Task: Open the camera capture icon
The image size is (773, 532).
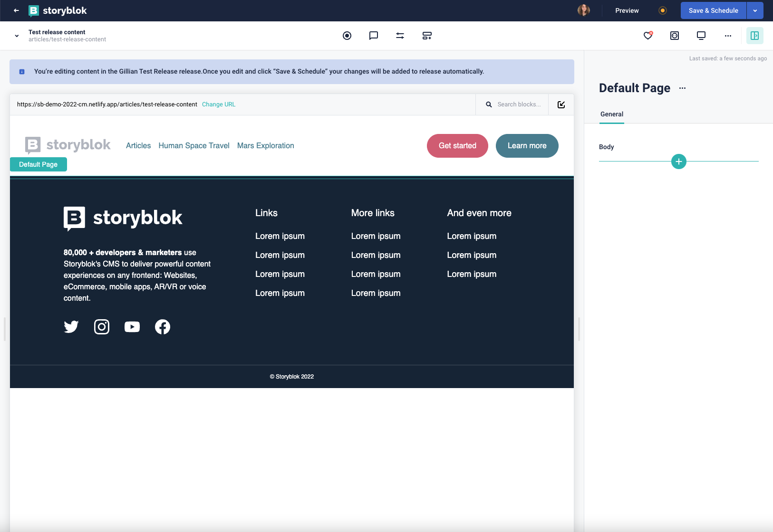Action: [675, 36]
